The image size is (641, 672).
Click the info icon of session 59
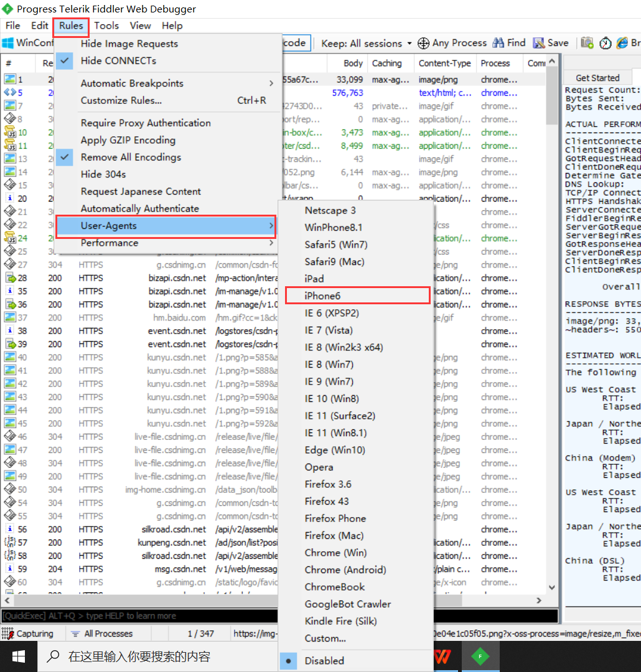10,569
